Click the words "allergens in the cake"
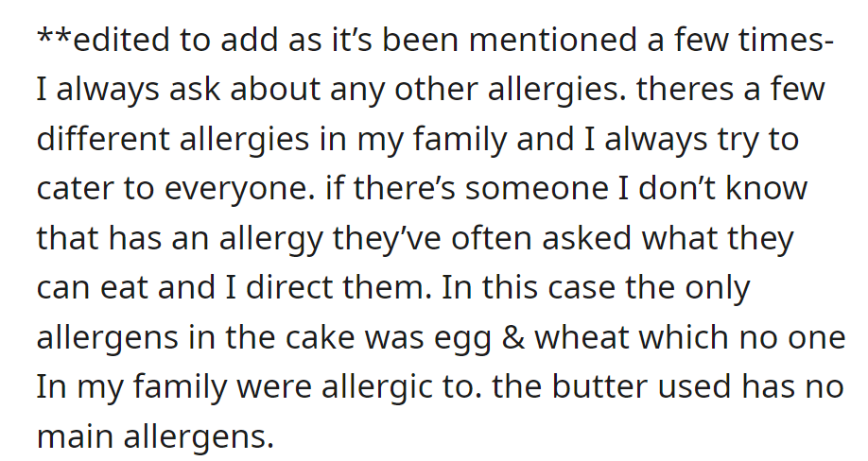868x461 pixels. [x=196, y=338]
